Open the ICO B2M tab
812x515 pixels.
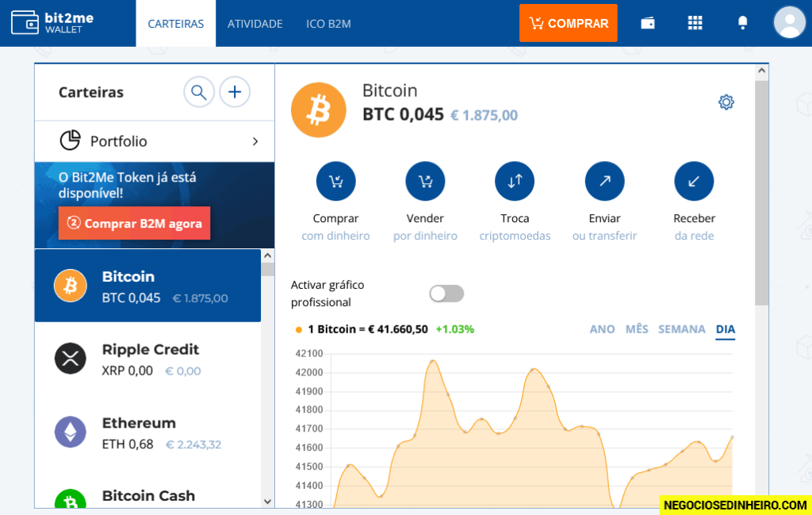[328, 24]
